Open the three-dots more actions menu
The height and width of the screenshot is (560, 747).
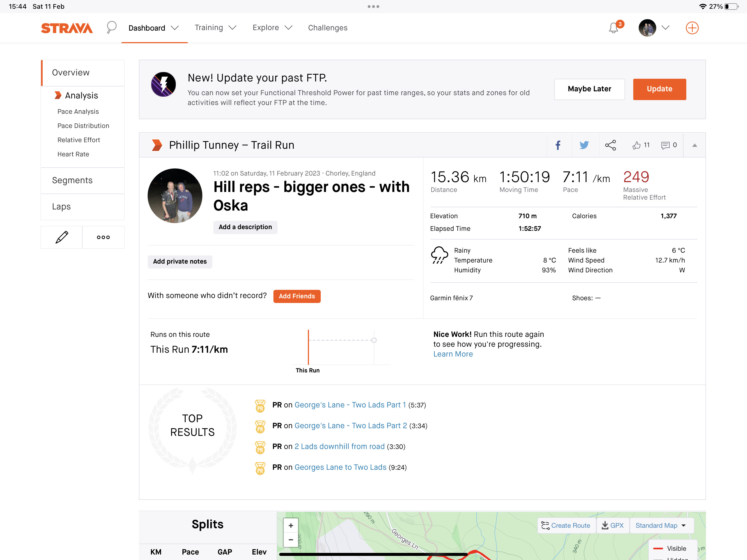pos(103,237)
